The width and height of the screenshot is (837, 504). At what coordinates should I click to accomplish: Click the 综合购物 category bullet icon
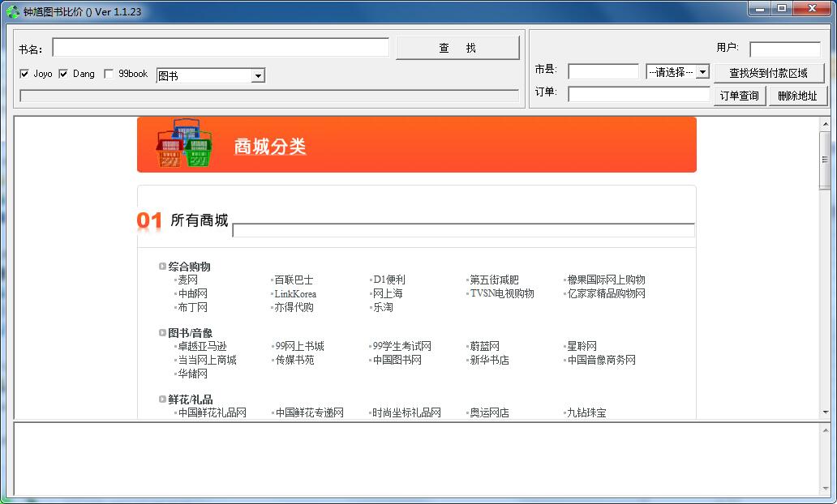pos(162,266)
